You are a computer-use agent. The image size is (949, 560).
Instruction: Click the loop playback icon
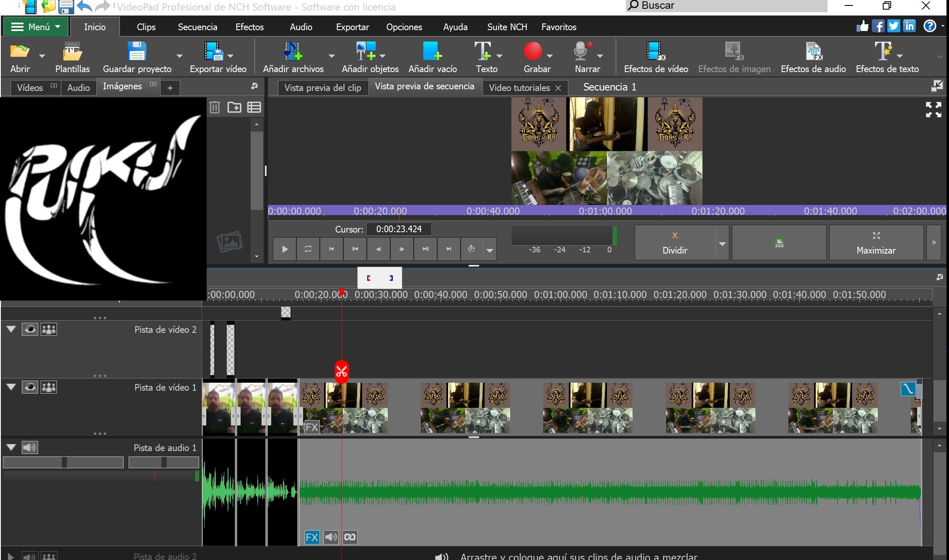[308, 249]
